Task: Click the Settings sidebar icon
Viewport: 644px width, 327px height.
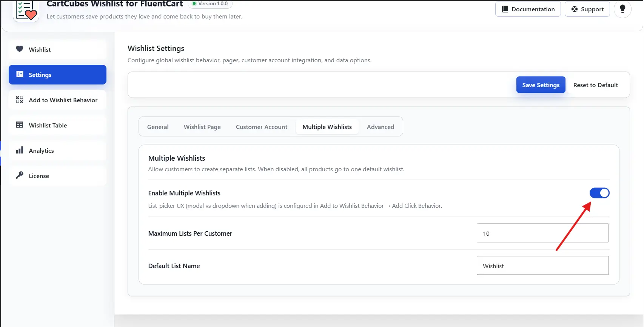Action: (20, 74)
